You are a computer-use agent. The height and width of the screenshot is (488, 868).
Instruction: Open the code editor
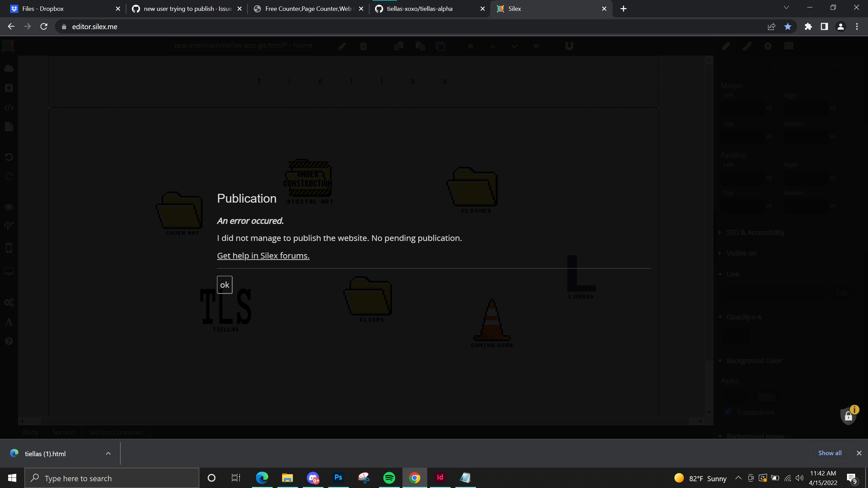pos(9,107)
